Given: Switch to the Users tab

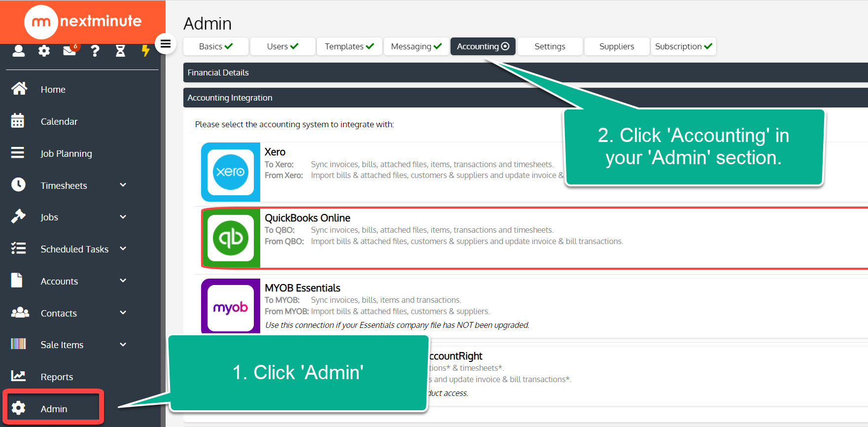Looking at the screenshot, I should (x=282, y=46).
